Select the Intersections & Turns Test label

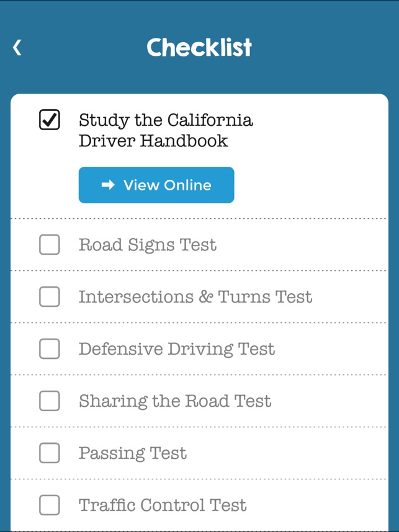click(x=195, y=297)
